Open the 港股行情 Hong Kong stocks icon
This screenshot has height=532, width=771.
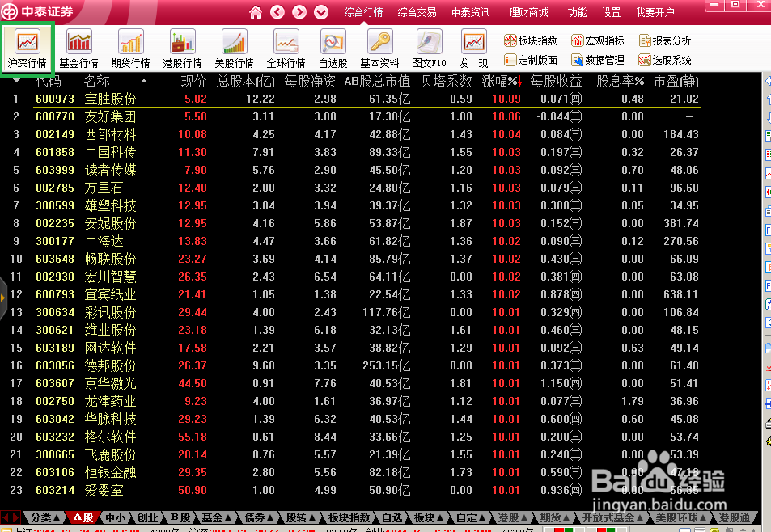182,49
